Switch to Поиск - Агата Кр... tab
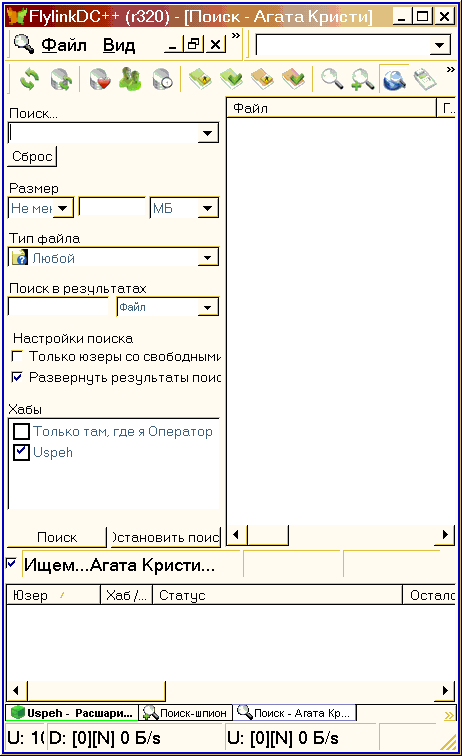Screen dimensions: 462x756 [295, 713]
